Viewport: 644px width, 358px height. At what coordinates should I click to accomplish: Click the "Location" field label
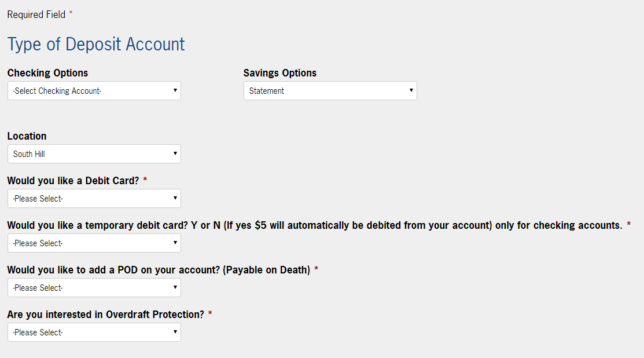click(x=27, y=136)
